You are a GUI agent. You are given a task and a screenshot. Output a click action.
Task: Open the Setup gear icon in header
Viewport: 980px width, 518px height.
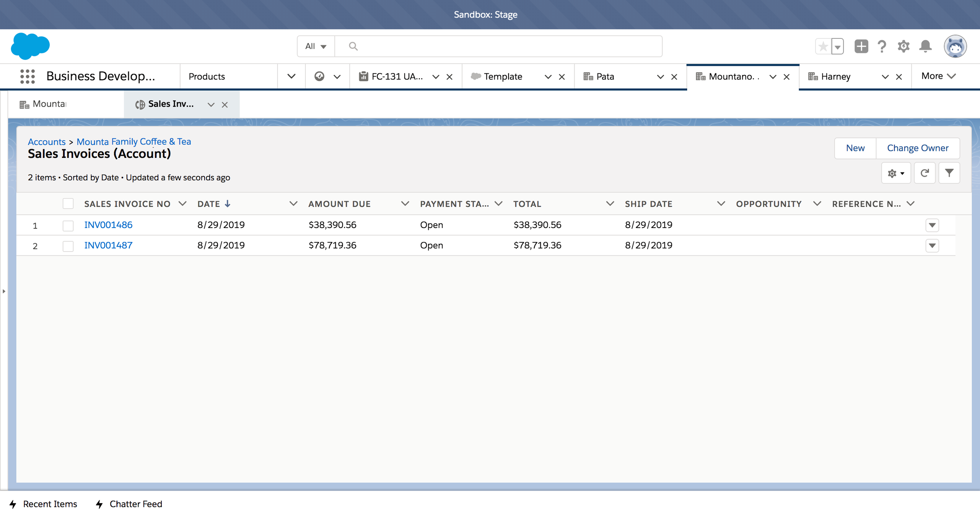(904, 46)
